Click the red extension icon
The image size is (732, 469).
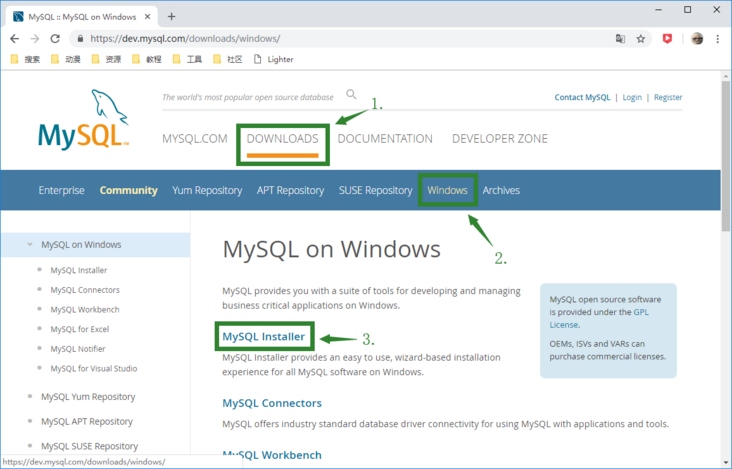click(667, 39)
